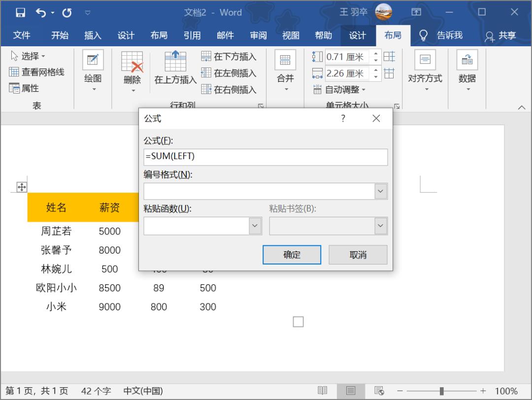The height and width of the screenshot is (400, 532).
Task: Open the 粘贴函数 dropdown
Action: click(x=256, y=226)
